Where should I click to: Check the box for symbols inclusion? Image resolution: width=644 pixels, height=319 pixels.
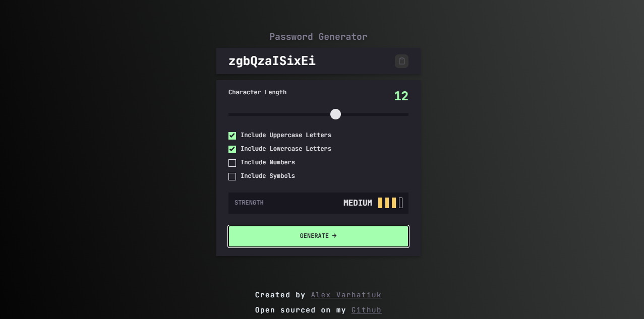[x=232, y=176]
